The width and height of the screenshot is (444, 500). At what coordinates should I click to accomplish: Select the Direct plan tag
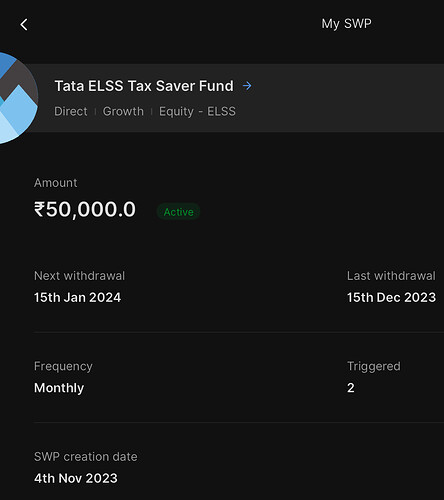pyautogui.click(x=71, y=111)
